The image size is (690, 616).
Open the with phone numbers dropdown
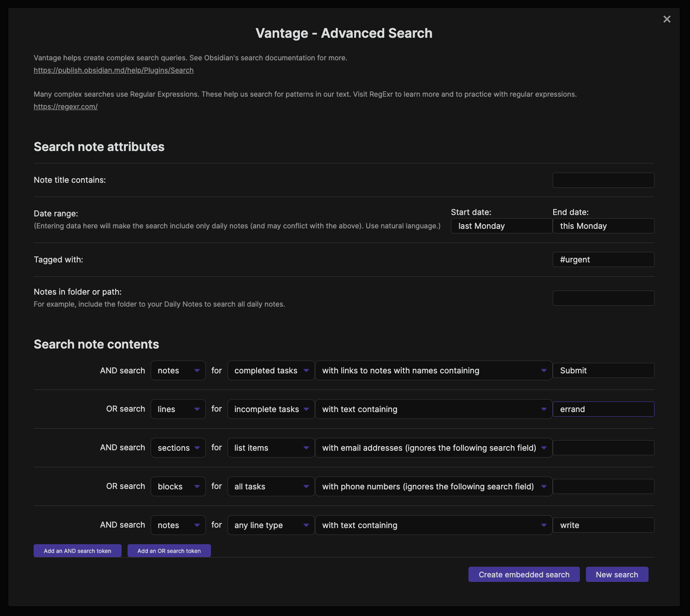tap(434, 486)
